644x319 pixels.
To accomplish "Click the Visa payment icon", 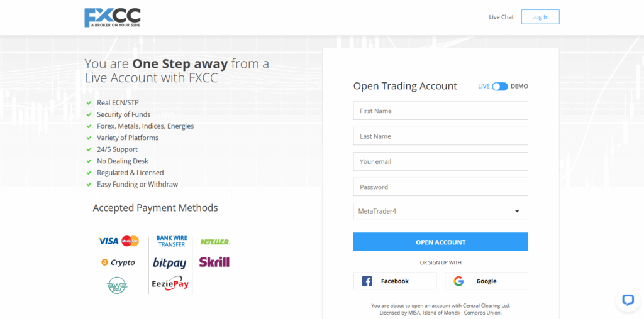I will pos(108,241).
